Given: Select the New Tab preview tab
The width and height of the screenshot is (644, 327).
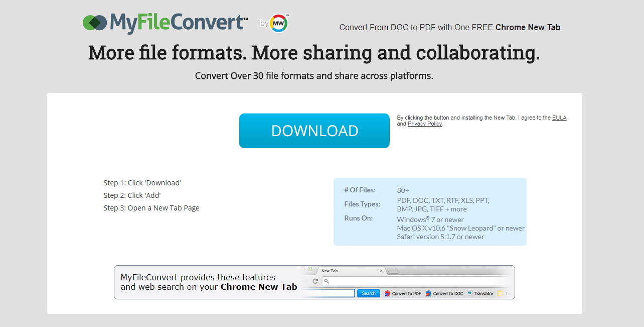Looking at the screenshot, I should [351, 271].
